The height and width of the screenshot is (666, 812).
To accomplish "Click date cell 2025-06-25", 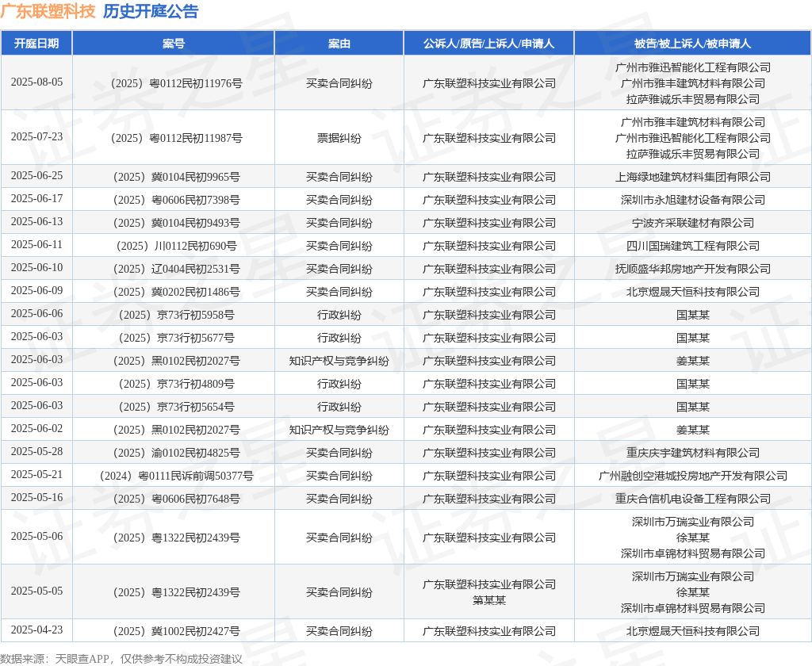I will 36,175.
